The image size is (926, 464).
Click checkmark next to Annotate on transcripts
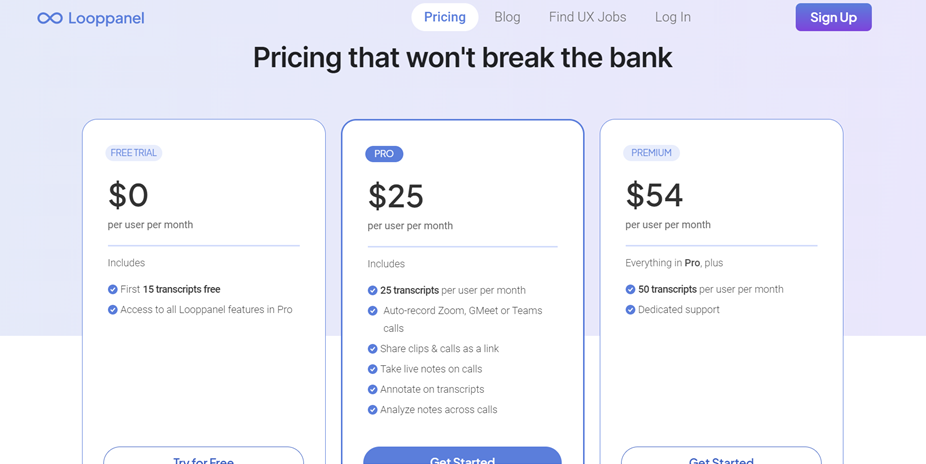point(373,390)
